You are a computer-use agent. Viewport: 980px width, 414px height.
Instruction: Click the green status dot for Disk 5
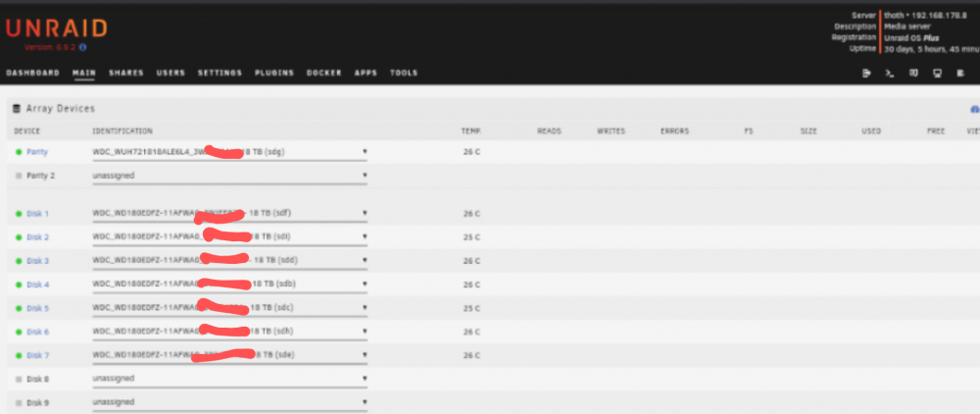tap(19, 308)
